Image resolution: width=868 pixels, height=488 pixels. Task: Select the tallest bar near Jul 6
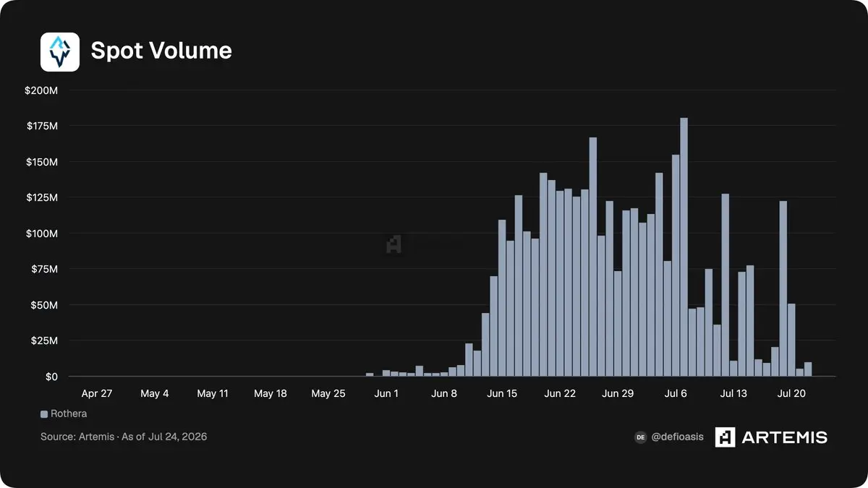tap(684, 247)
